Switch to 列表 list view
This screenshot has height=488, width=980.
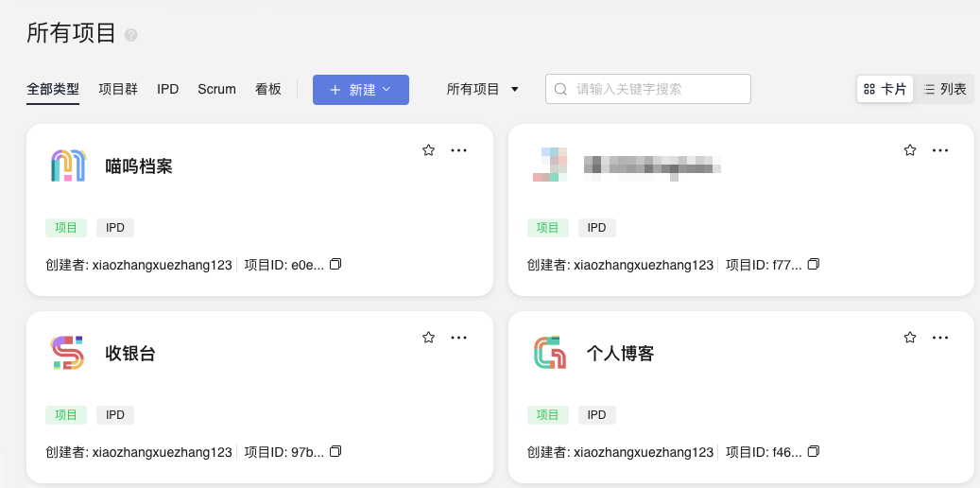click(x=944, y=89)
